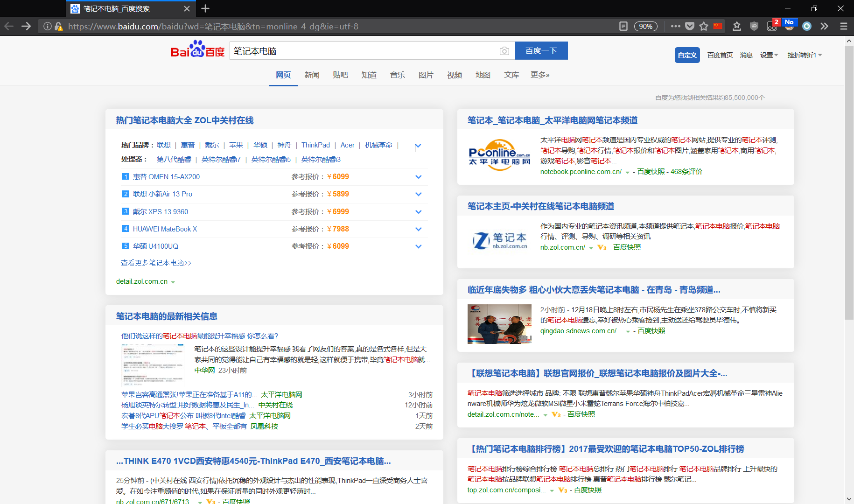Open dropdown arrow next to detail.zol.com.cn
The height and width of the screenshot is (504, 854).
(173, 282)
